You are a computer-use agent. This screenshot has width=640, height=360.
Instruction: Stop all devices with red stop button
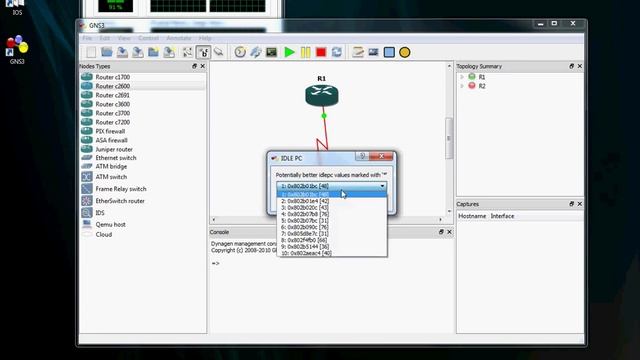(x=321, y=52)
